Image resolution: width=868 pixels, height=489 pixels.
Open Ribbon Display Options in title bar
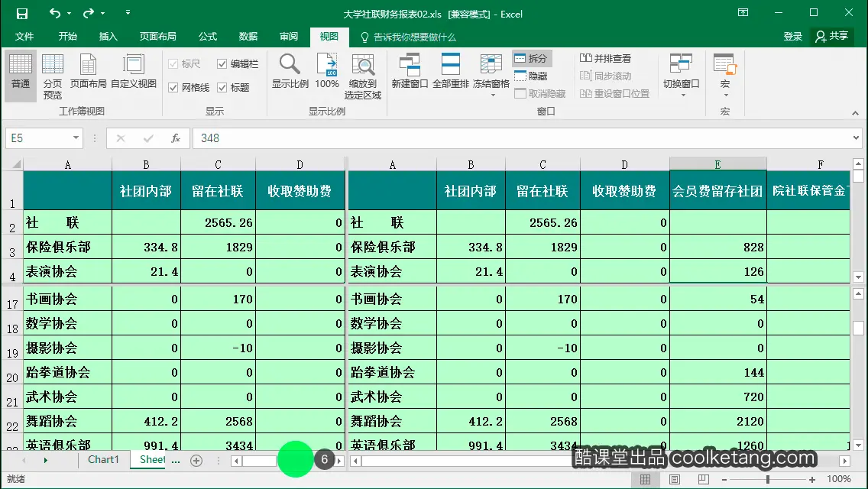743,13
